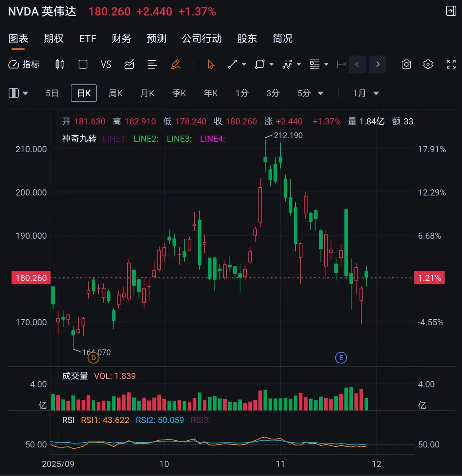The image size is (462, 476).
Task: Click the 成交量 volume indicator label
Action: (75, 376)
